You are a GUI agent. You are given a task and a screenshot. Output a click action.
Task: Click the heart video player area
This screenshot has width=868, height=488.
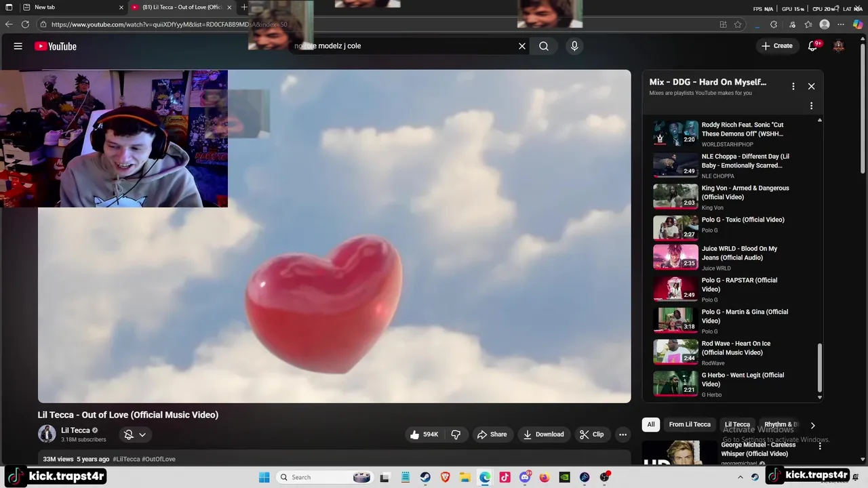tap(334, 236)
